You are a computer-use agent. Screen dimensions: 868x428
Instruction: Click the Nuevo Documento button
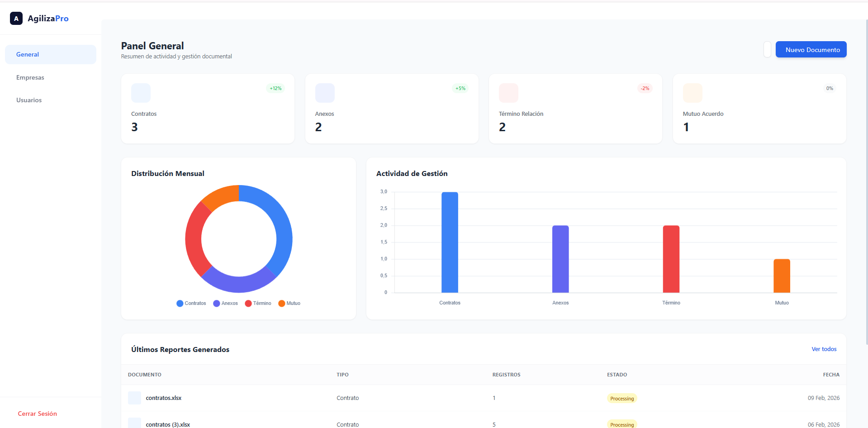point(811,49)
